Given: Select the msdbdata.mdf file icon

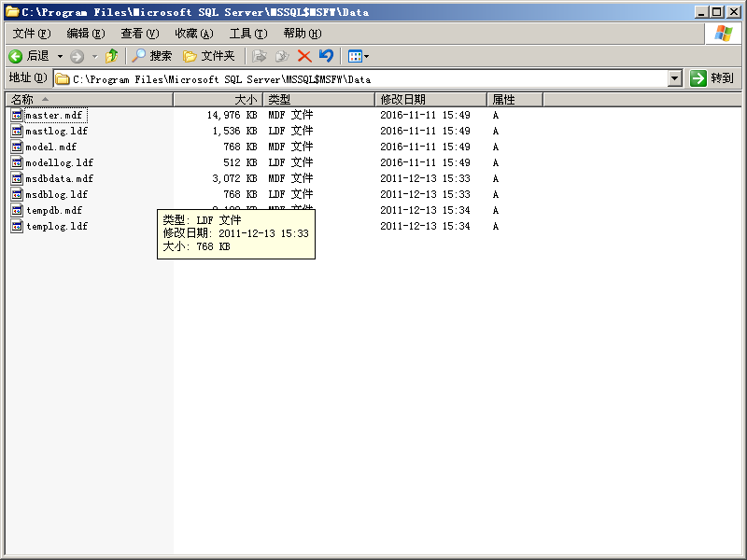Looking at the screenshot, I should [x=17, y=178].
